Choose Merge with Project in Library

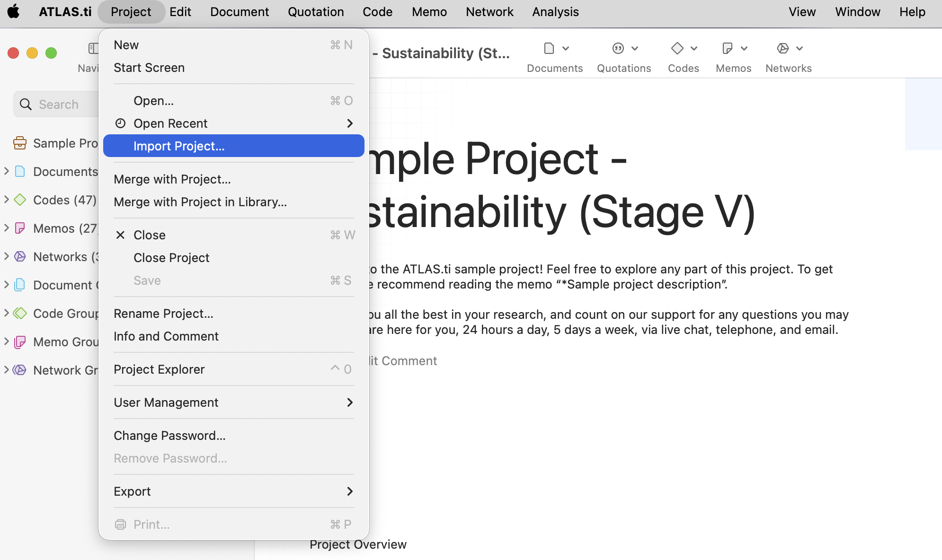tap(200, 202)
